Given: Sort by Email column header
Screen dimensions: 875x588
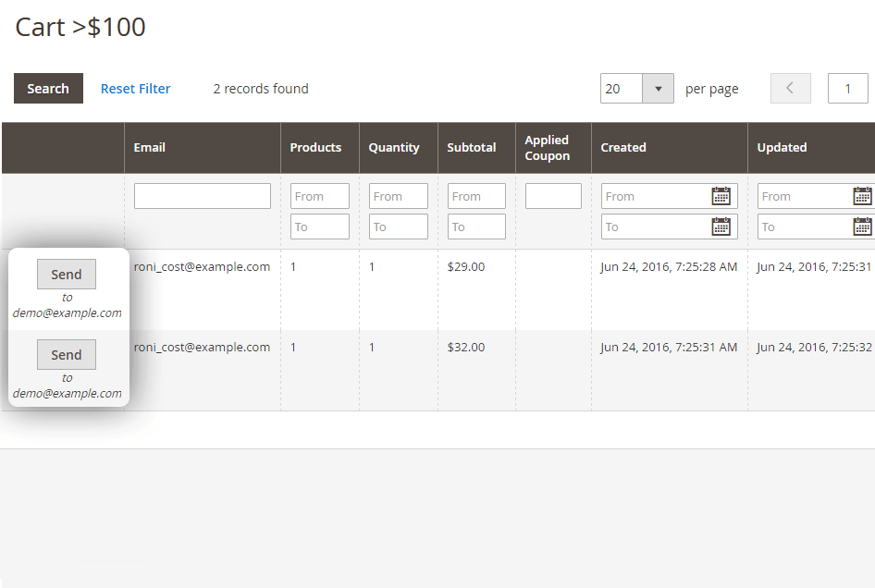Looking at the screenshot, I should [x=202, y=148].
